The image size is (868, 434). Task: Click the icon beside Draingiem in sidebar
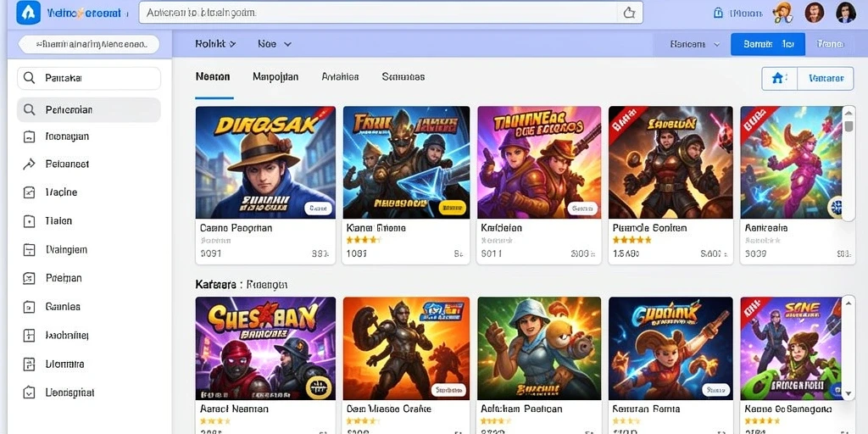tap(30, 250)
